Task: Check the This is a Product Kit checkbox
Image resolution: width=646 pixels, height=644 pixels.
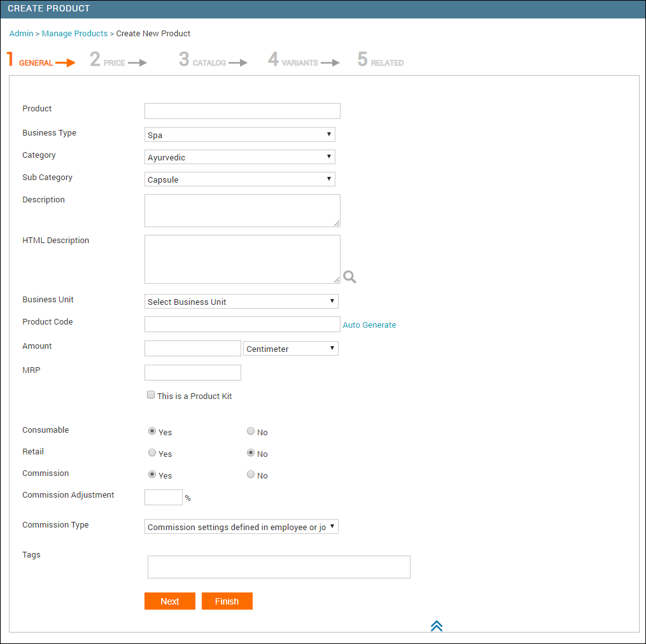Action: 151,395
